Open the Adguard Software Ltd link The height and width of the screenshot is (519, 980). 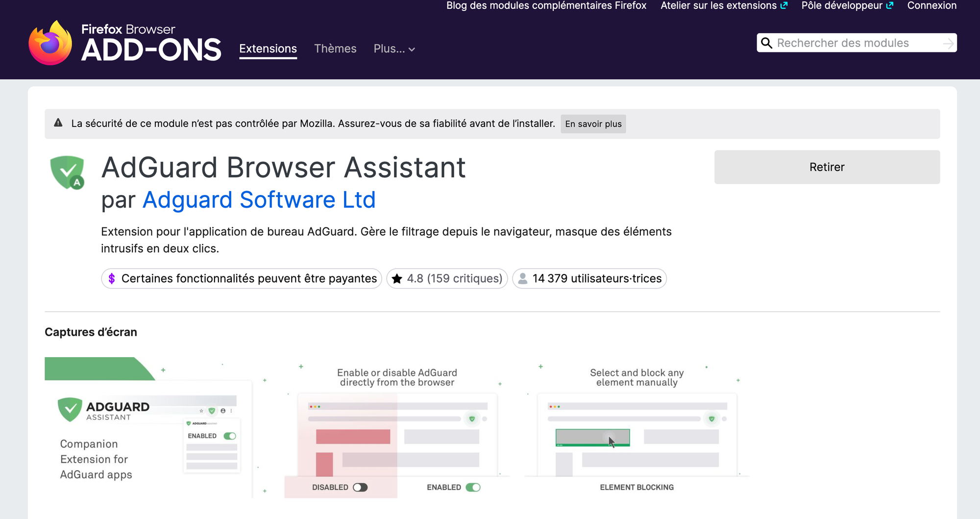coord(259,199)
